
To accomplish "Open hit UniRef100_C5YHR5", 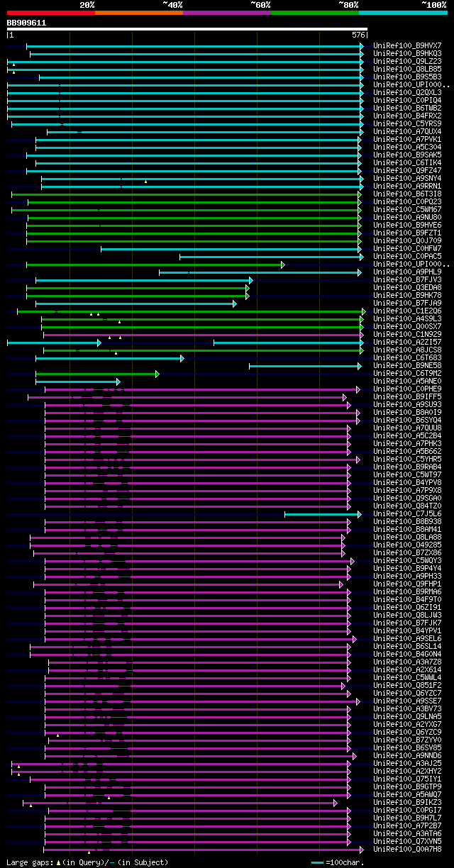I will (408, 459).
